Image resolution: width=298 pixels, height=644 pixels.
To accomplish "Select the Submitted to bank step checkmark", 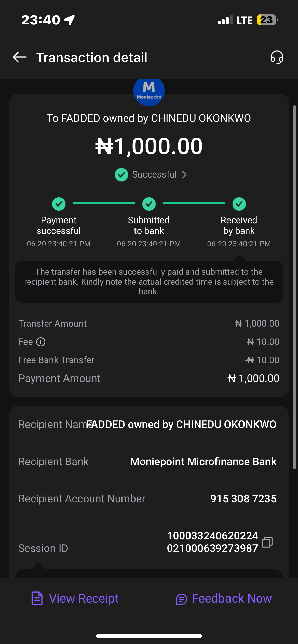I will click(x=149, y=204).
